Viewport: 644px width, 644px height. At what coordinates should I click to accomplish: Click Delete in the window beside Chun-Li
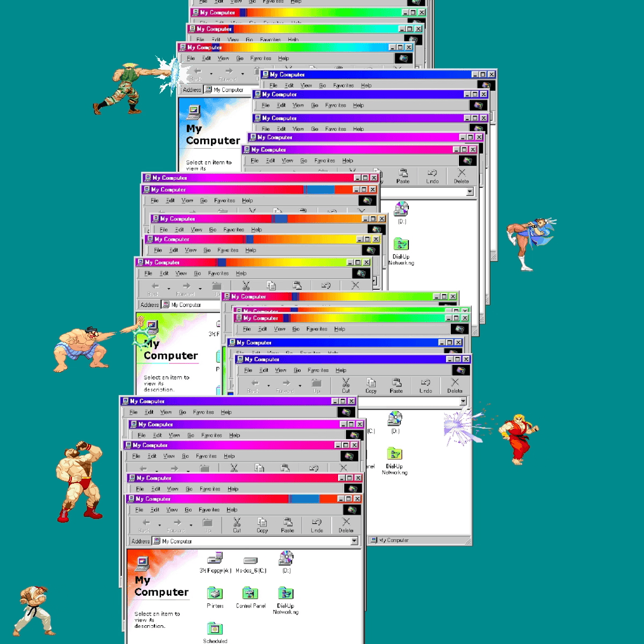pyautogui.click(x=462, y=176)
